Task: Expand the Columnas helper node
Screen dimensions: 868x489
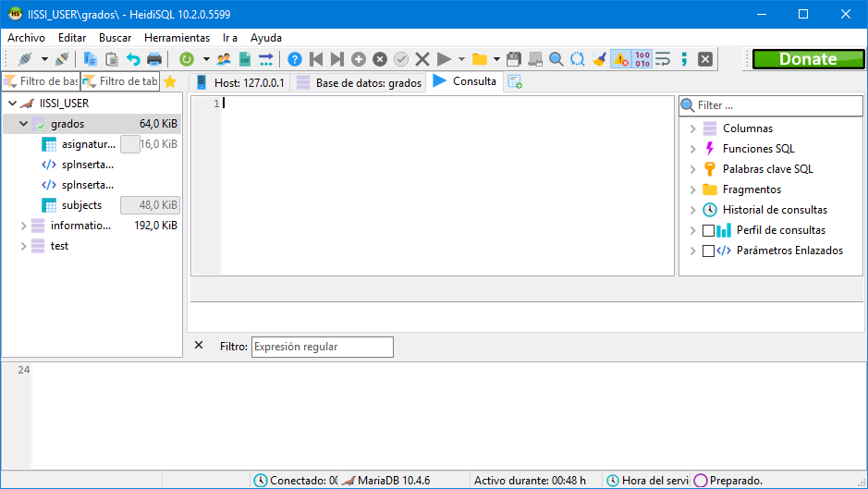Action: click(x=692, y=128)
